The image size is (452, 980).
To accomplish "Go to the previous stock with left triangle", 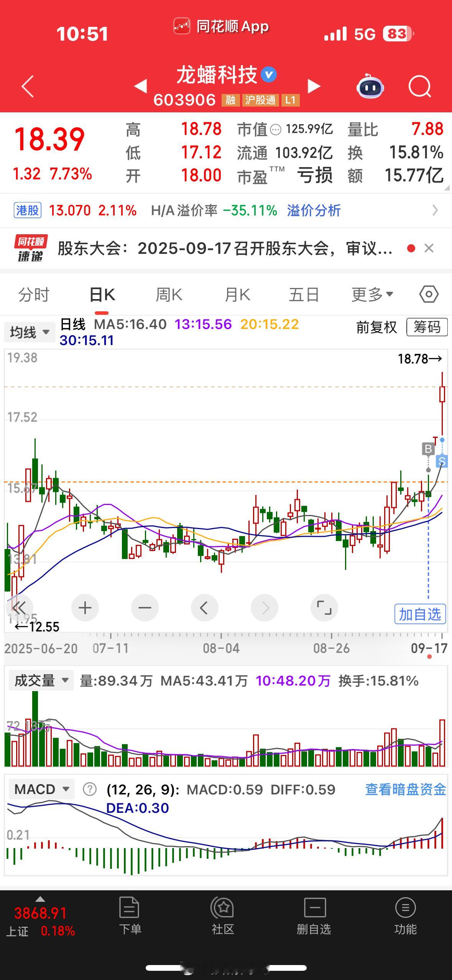I will point(141,86).
